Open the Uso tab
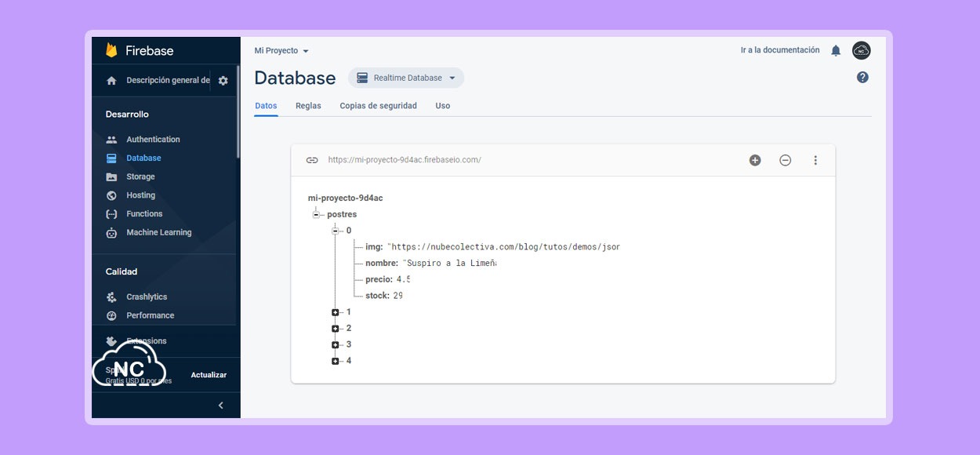The image size is (980, 455). coord(443,106)
